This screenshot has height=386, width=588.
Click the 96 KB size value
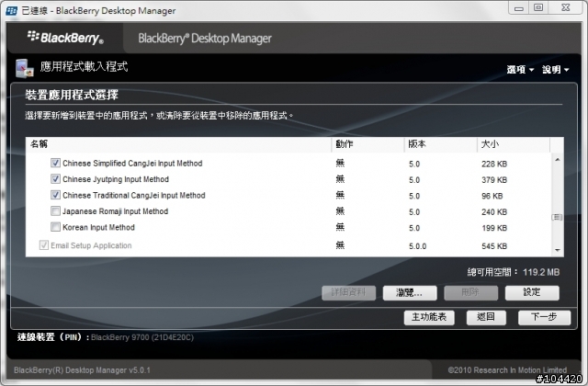pos(492,196)
